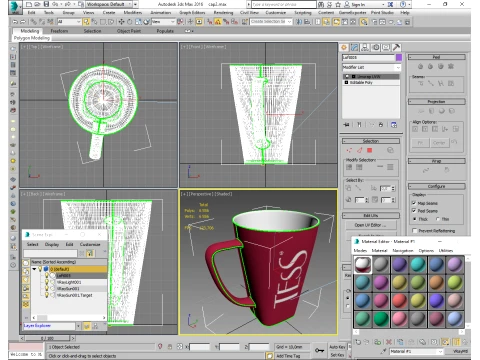Click the Redo arrow in main toolbar
Image resolution: width=480 pixels, height=360 pixels.
click(23, 22)
